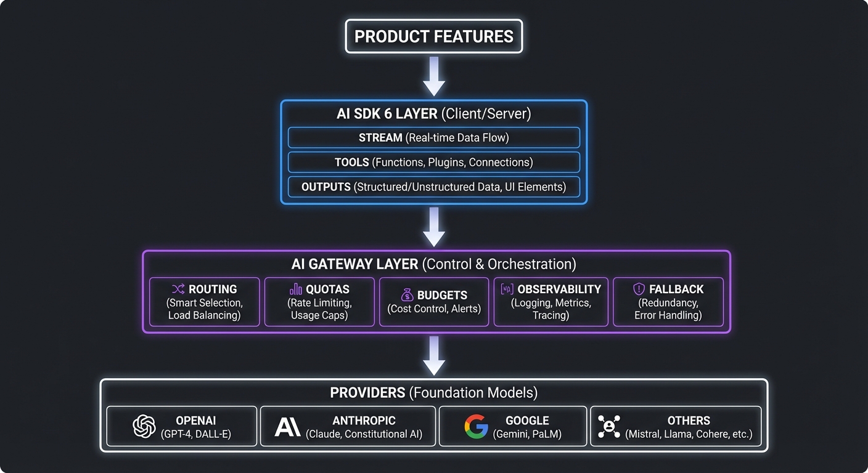Select the Budgets money bag icon
The height and width of the screenshot is (473, 868).
click(407, 294)
